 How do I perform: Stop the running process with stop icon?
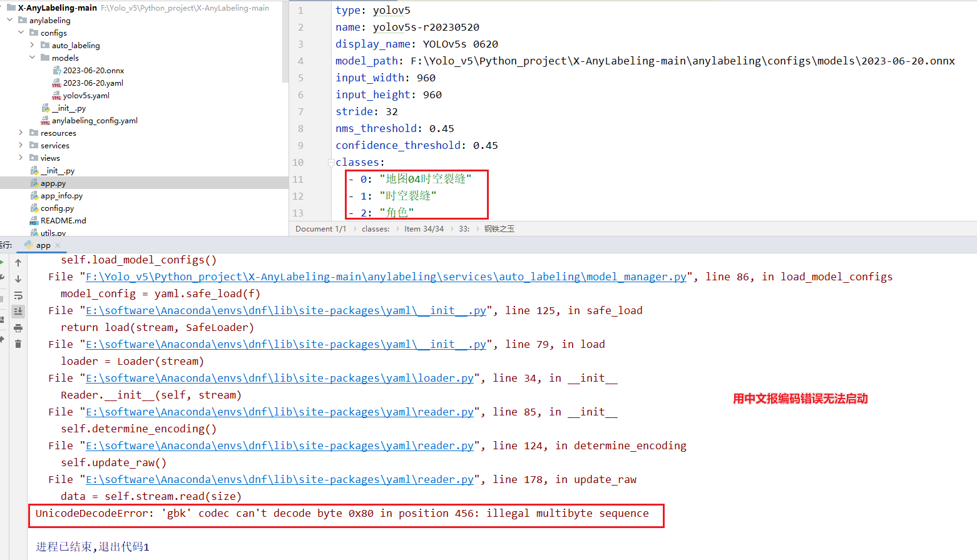(x=3, y=298)
